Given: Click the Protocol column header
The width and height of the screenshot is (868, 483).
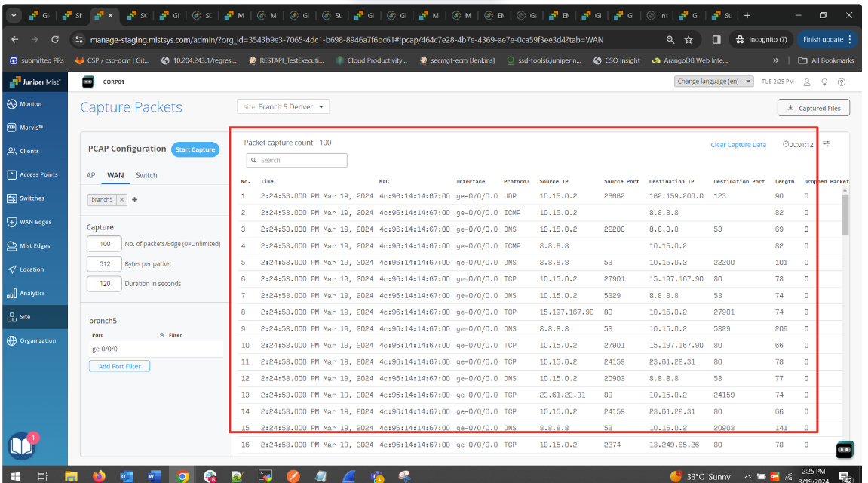Looking at the screenshot, I should (516, 182).
